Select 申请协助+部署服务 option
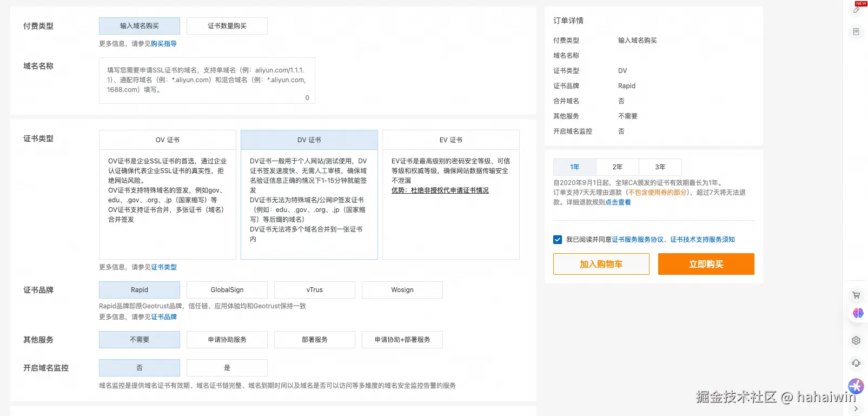The width and height of the screenshot is (868, 416). click(x=402, y=340)
